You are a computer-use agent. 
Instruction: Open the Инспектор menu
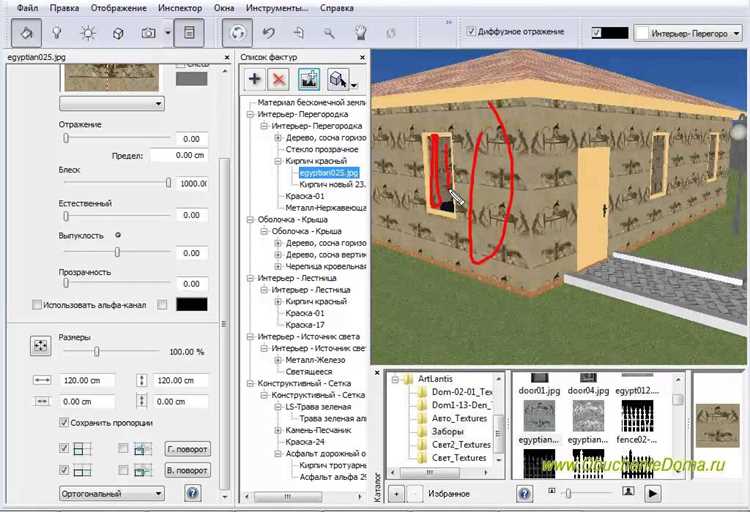(180, 8)
